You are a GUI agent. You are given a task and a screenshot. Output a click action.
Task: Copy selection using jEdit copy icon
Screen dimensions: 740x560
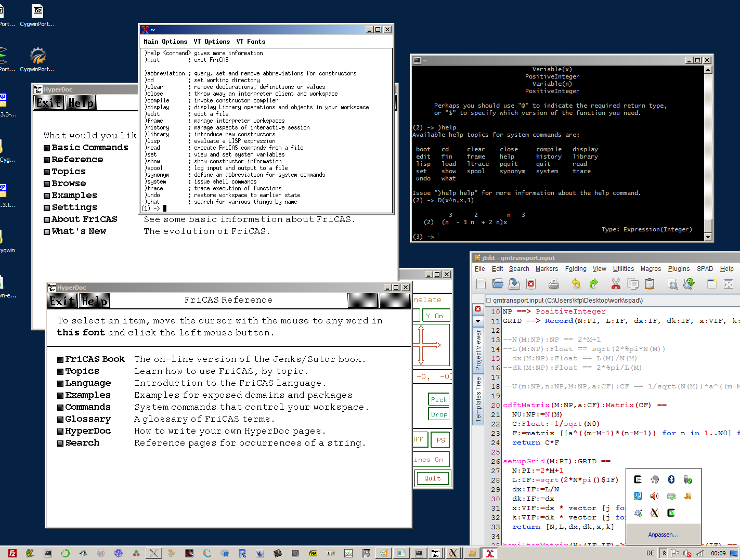click(x=633, y=284)
